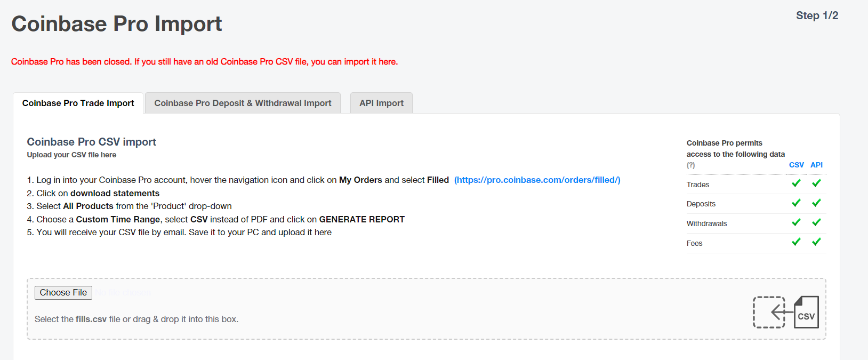Click the API column header
The image size is (868, 360).
point(816,165)
